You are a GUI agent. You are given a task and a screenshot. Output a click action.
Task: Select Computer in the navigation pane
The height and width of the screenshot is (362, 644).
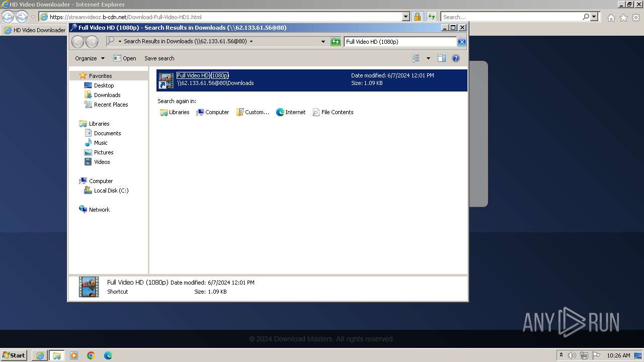tap(101, 181)
